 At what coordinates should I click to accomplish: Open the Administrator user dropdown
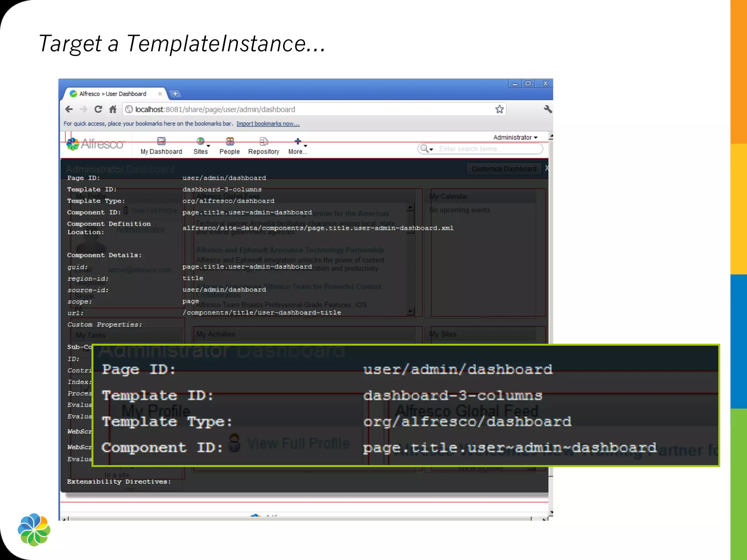point(515,137)
